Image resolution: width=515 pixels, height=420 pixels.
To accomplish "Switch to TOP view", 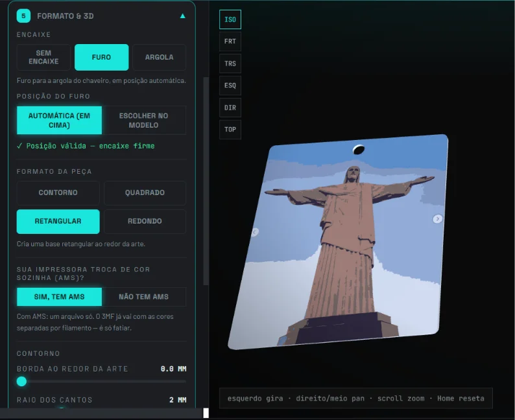I will tap(230, 130).
